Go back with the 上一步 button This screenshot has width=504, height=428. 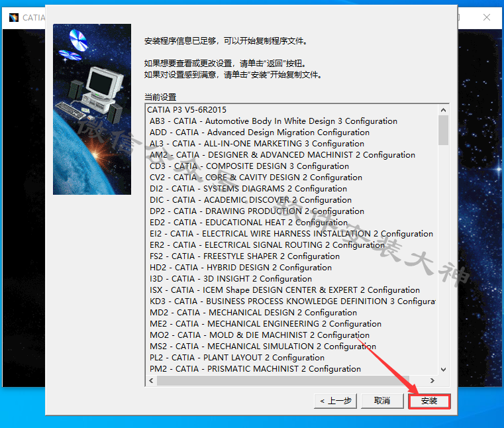tap(335, 401)
